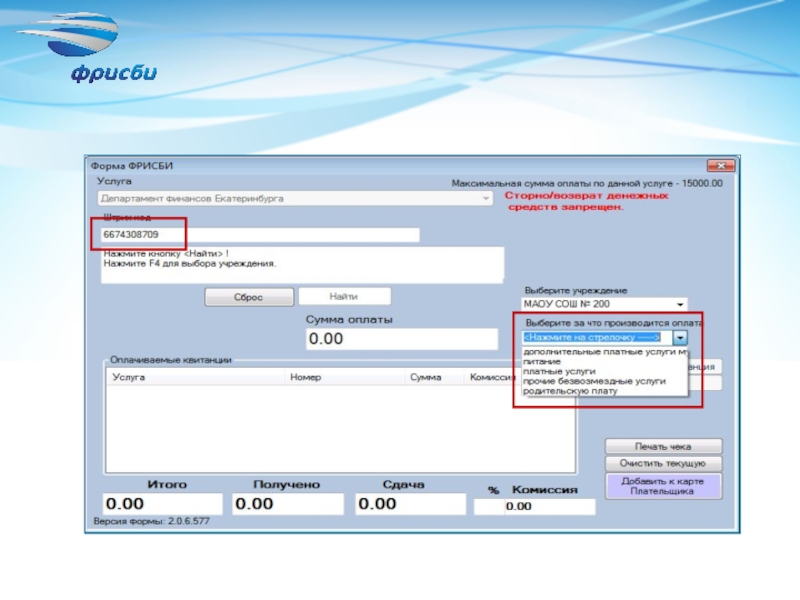Click the Печать чека button
This screenshot has width=800, height=600.
(x=663, y=446)
